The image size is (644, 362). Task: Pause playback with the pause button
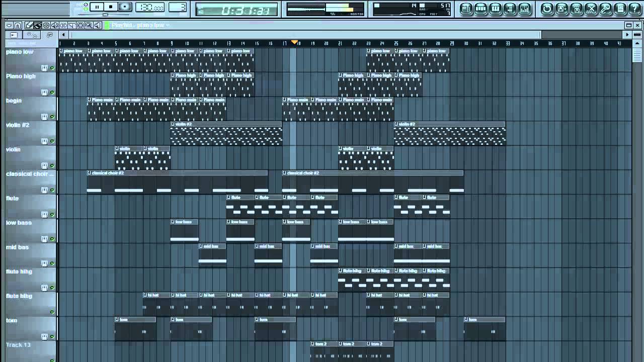pyautogui.click(x=97, y=7)
